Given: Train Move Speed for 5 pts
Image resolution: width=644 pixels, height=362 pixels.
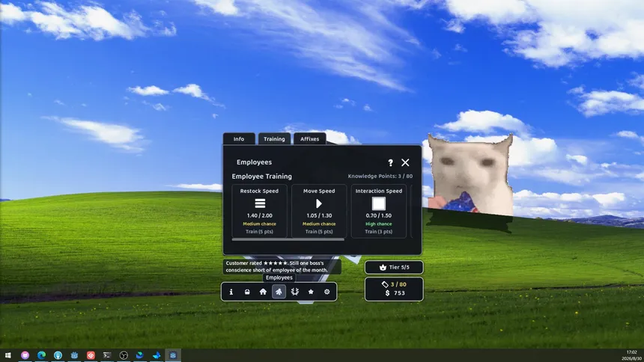Looking at the screenshot, I should [x=319, y=231].
